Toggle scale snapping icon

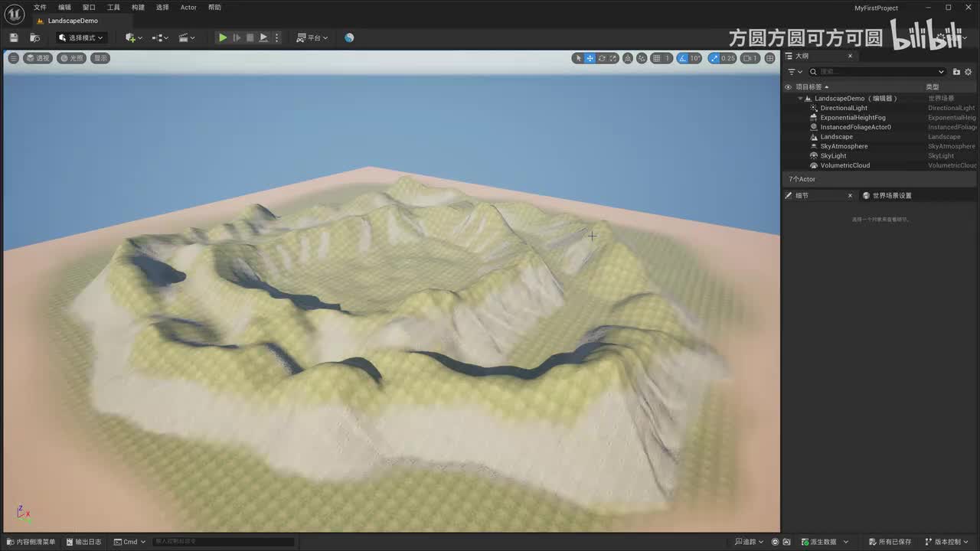[x=713, y=58]
